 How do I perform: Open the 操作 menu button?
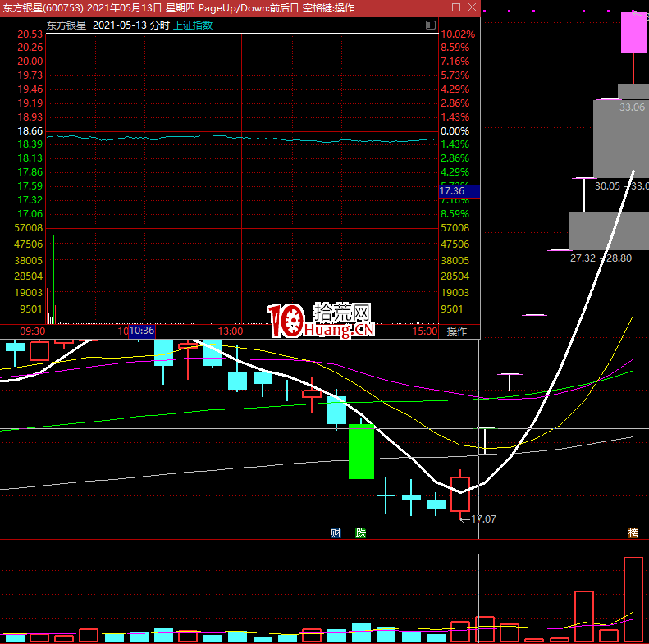pyautogui.click(x=457, y=331)
